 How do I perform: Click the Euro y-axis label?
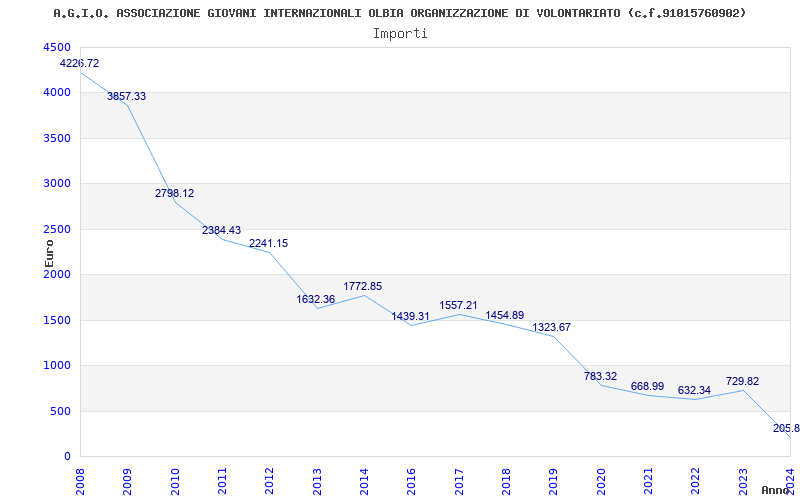coord(49,253)
